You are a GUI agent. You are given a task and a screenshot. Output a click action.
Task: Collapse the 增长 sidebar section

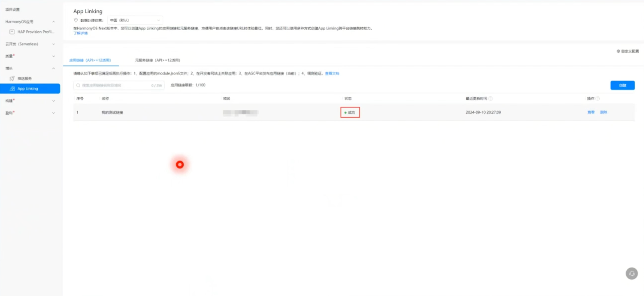pyautogui.click(x=54, y=69)
